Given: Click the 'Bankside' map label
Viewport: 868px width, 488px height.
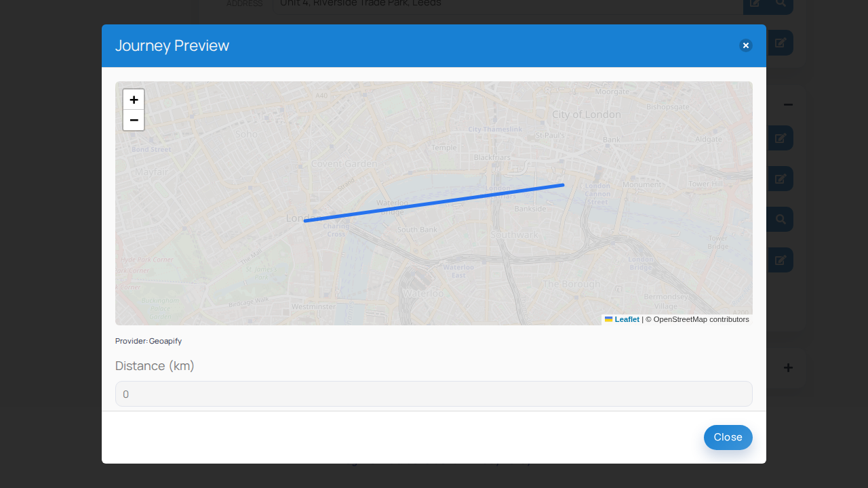Looking at the screenshot, I should pos(530,209).
